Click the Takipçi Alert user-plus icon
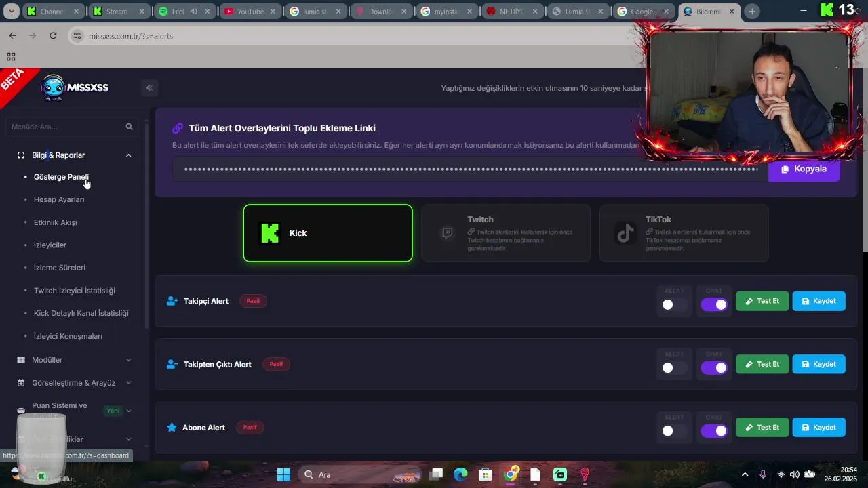 tap(172, 301)
